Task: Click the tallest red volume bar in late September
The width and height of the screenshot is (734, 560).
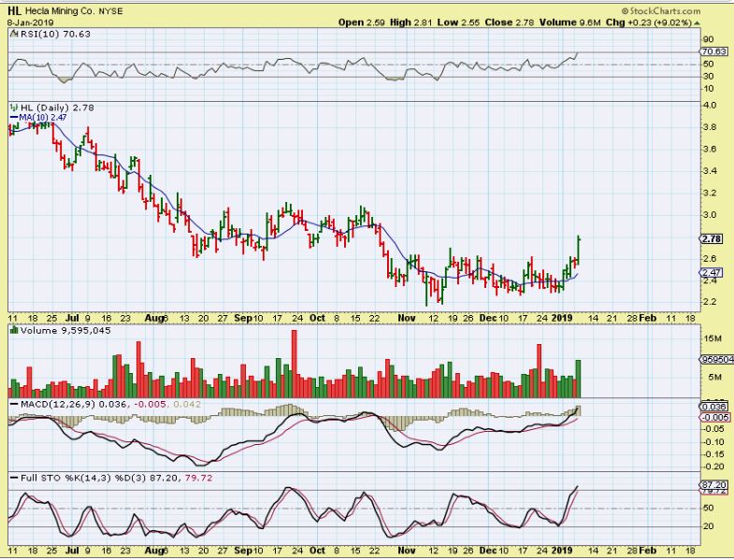Action: click(x=295, y=364)
